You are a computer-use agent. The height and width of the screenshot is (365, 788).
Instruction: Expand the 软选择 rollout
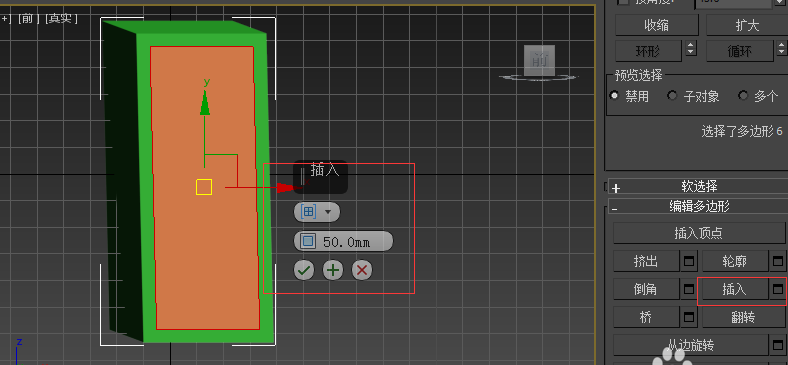(x=698, y=187)
